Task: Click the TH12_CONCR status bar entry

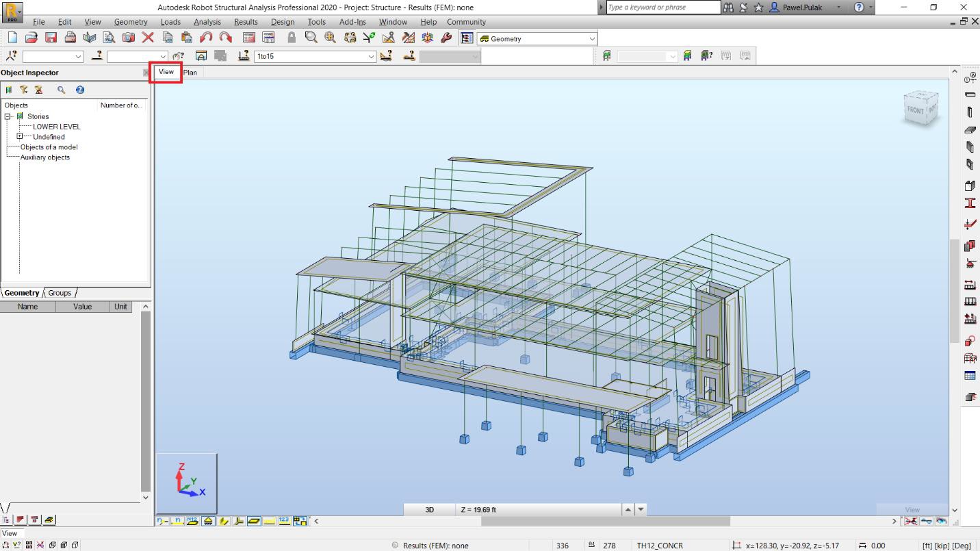Action: 660,546
